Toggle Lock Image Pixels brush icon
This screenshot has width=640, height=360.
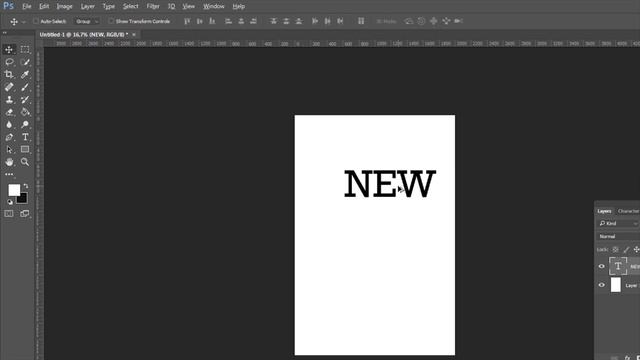(x=626, y=249)
